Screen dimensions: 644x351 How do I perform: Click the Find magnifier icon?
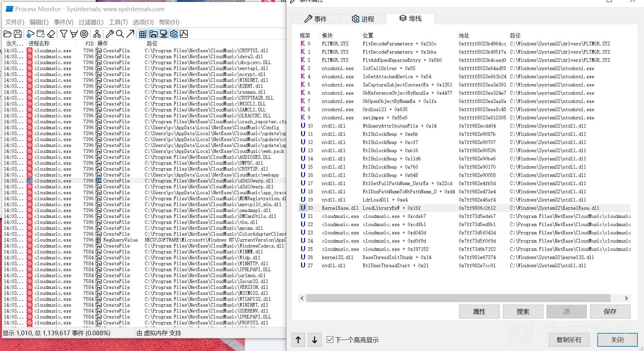click(x=120, y=34)
